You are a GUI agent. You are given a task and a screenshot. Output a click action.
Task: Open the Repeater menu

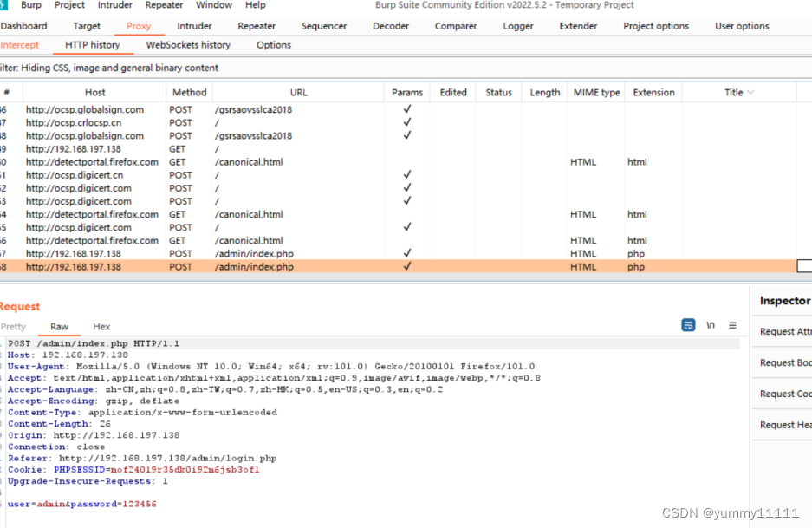164,5
